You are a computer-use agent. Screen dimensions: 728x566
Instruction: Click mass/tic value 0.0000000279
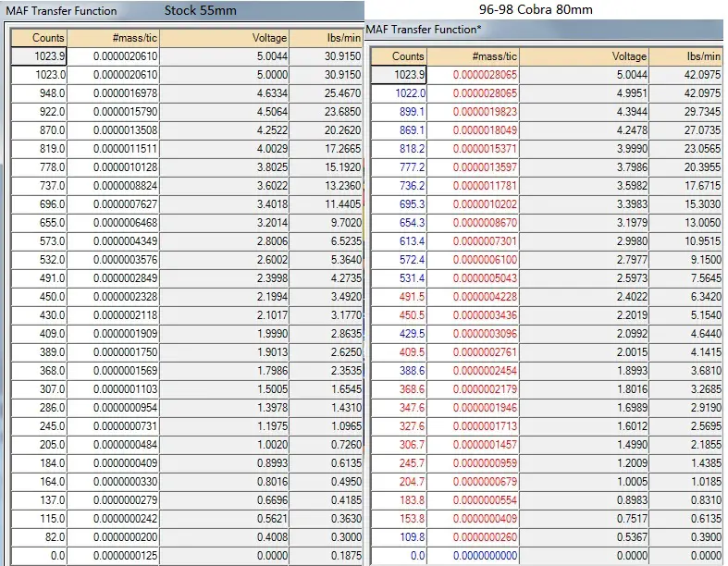point(113,500)
